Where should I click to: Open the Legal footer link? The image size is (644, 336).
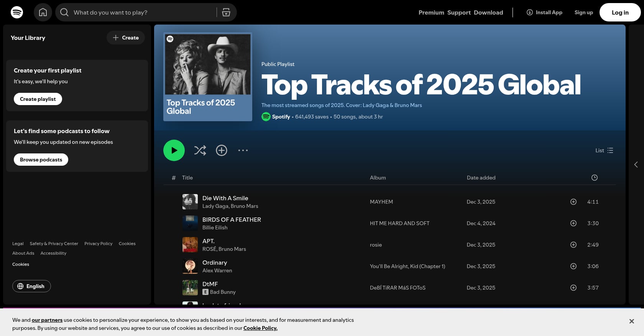[x=18, y=244]
